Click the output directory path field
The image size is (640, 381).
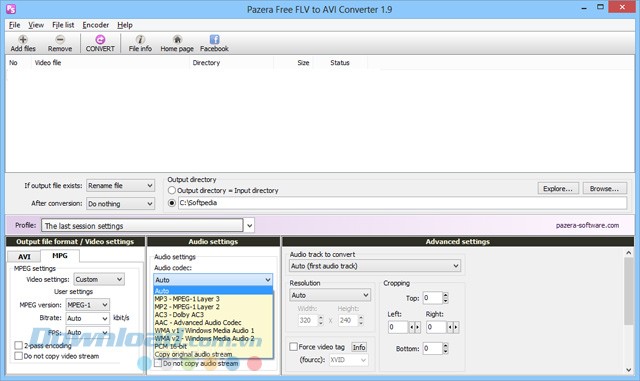pos(402,203)
